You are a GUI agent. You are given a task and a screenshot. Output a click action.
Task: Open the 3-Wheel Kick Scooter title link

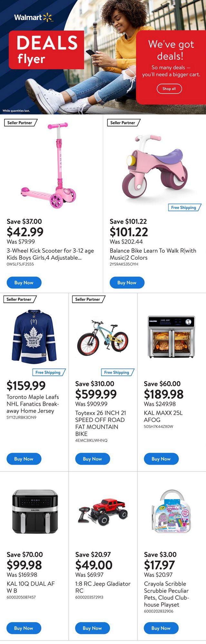click(x=50, y=254)
